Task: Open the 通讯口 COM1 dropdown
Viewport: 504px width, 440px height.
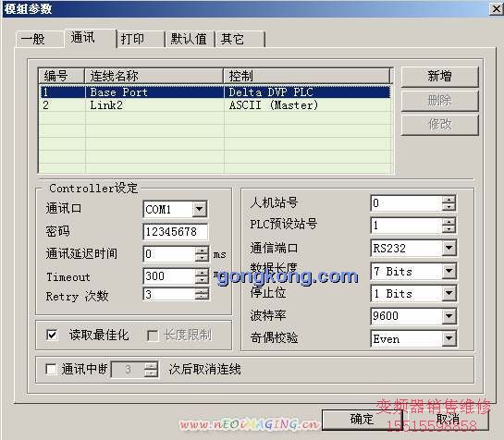Action: (199, 209)
